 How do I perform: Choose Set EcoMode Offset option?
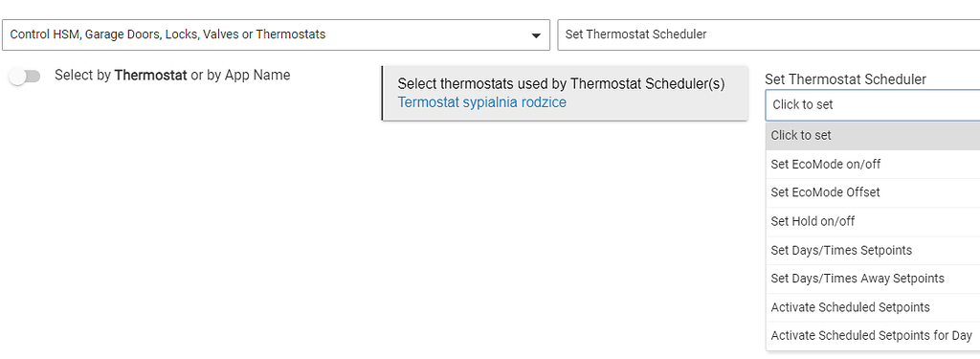(873, 192)
